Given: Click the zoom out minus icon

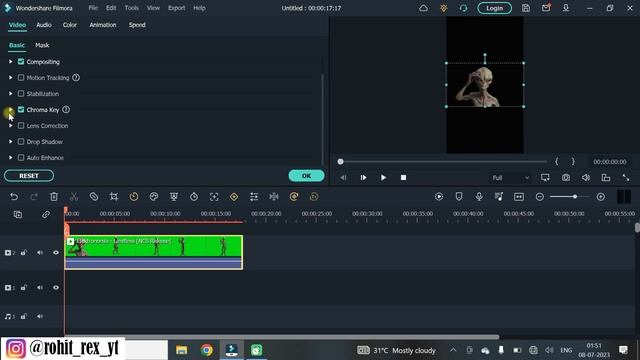Looking at the screenshot, I should coord(540,197).
